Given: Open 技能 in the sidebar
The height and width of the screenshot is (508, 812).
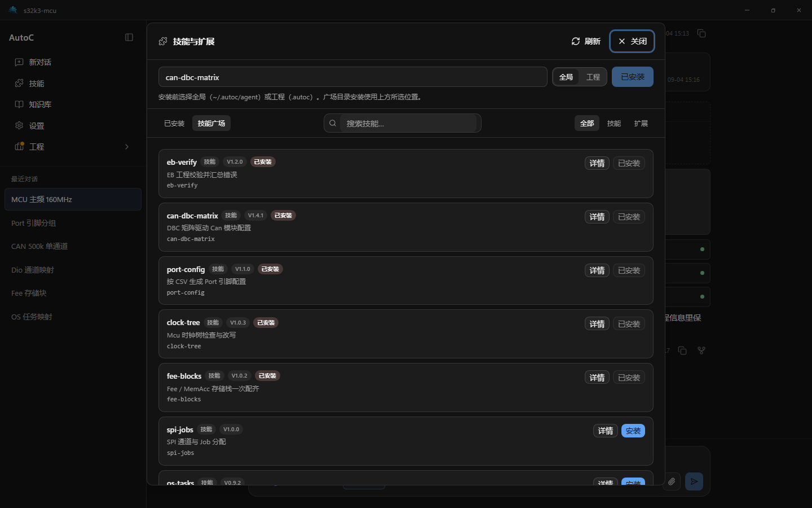Looking at the screenshot, I should [x=73, y=84].
